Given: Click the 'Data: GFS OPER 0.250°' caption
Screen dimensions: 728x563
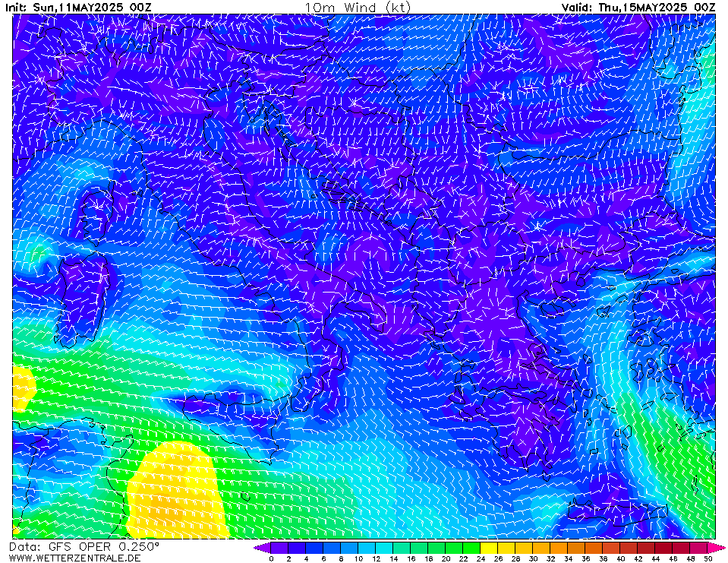Looking at the screenshot, I should (84, 546).
